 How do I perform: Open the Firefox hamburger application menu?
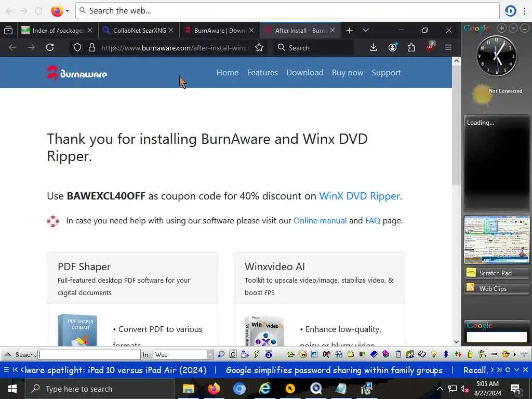coord(448,47)
